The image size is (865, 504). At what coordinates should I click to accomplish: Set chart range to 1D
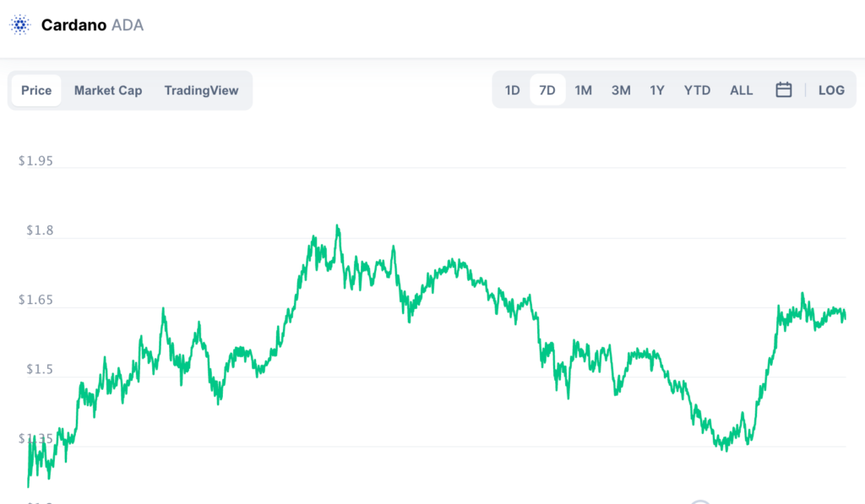pos(513,89)
